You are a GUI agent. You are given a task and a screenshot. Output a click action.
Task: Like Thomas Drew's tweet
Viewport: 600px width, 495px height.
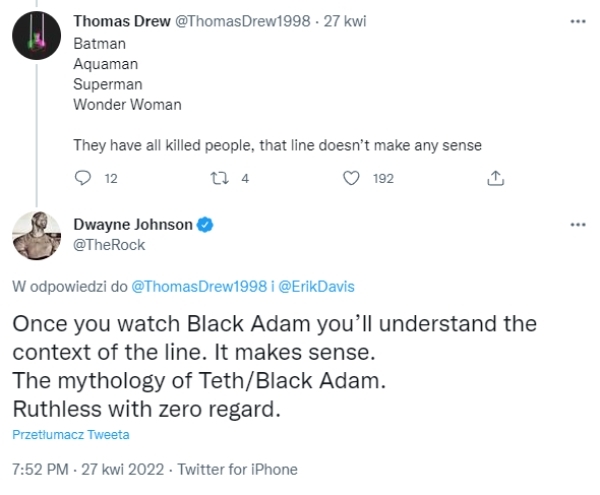tap(351, 178)
